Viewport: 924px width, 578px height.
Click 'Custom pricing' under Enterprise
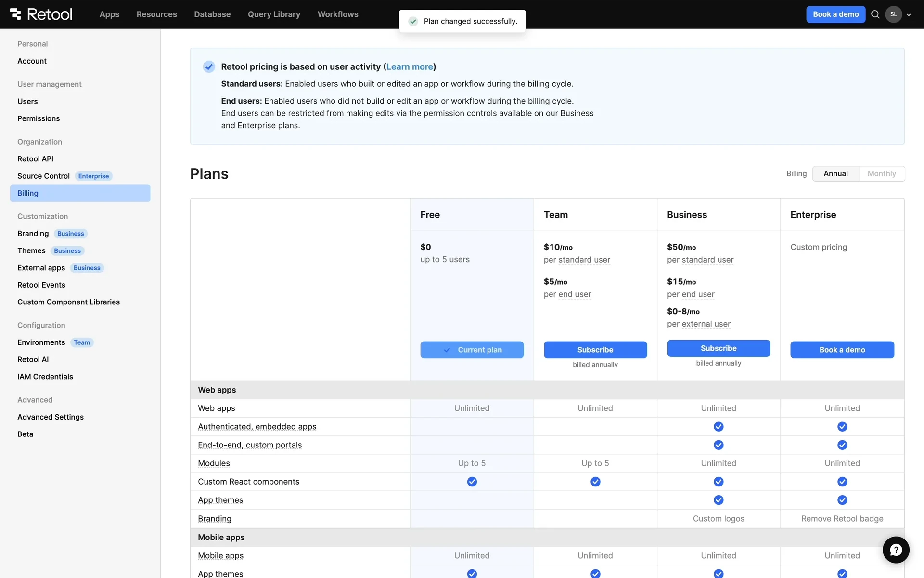pos(819,247)
